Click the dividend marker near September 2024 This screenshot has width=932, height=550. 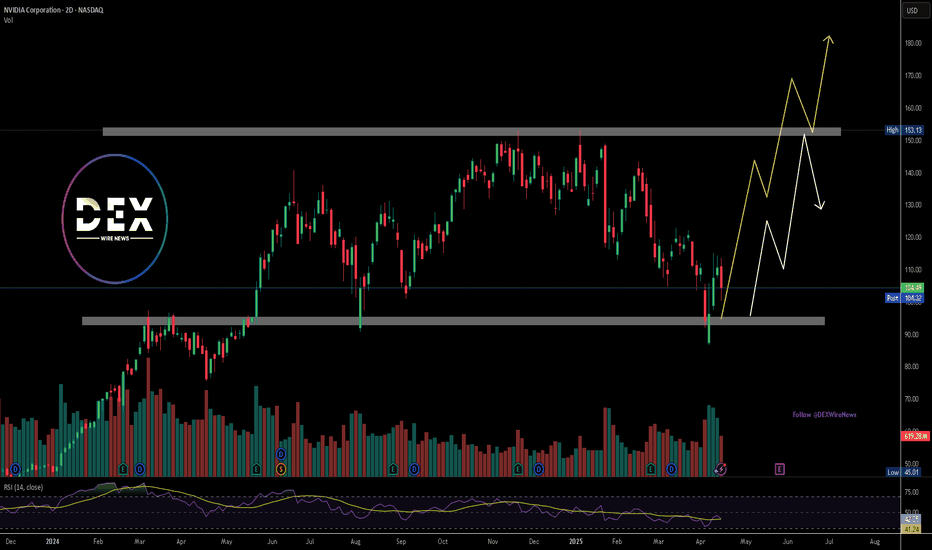[414, 469]
